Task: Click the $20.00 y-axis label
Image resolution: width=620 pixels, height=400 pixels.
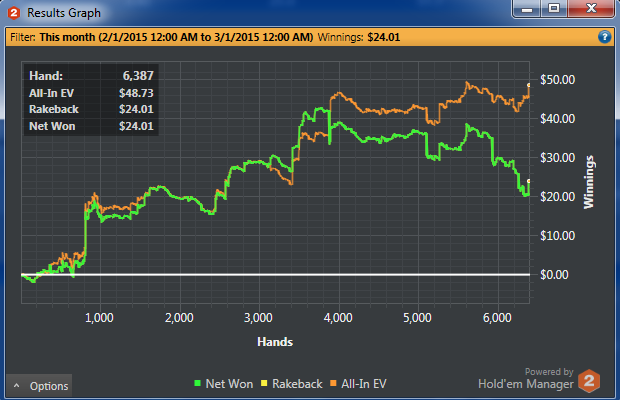Action: [558, 196]
